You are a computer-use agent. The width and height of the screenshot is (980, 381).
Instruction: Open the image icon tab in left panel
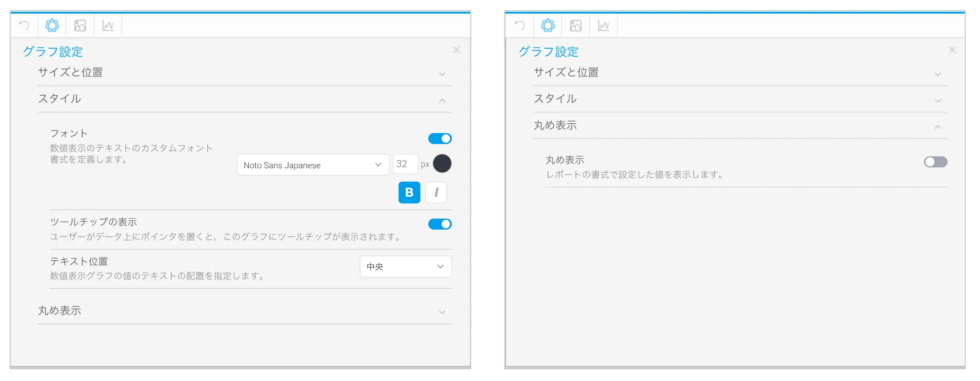(80, 26)
